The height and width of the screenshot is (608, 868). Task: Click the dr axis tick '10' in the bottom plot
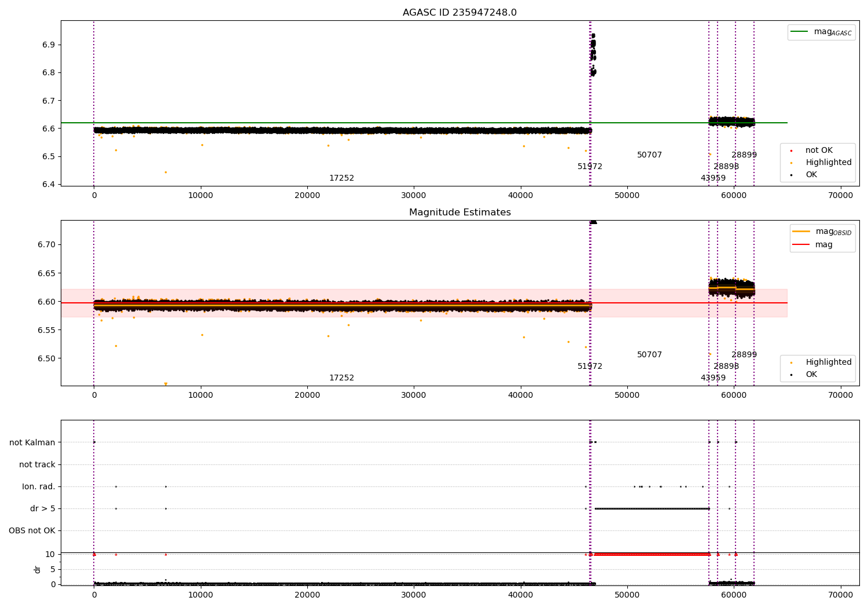click(x=50, y=554)
